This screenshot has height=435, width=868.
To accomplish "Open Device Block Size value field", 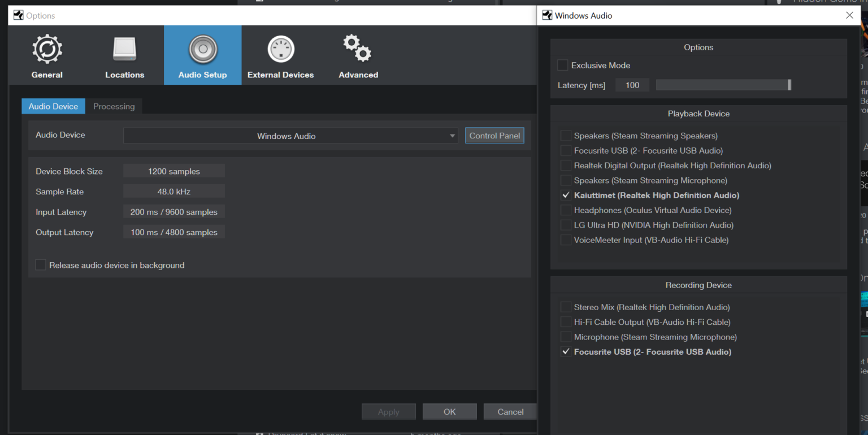I will 173,171.
